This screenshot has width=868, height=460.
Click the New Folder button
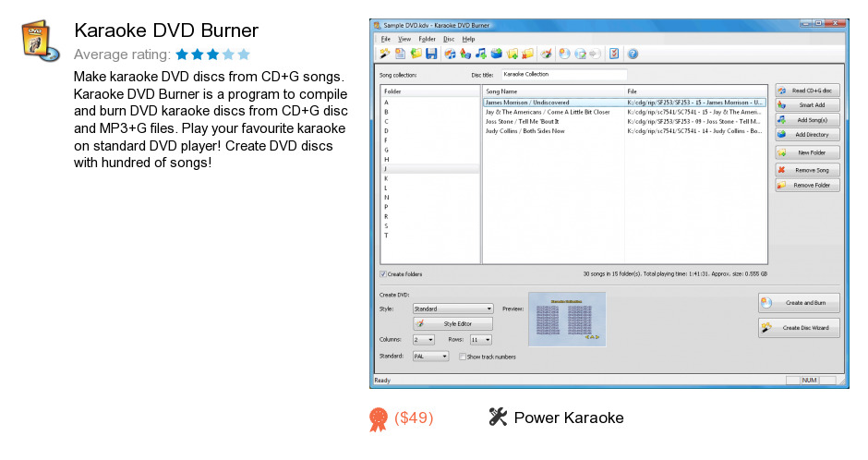coord(807,152)
